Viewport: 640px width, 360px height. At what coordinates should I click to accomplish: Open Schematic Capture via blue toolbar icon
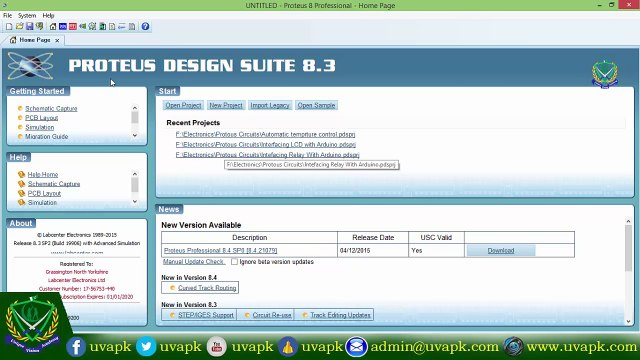click(63, 27)
